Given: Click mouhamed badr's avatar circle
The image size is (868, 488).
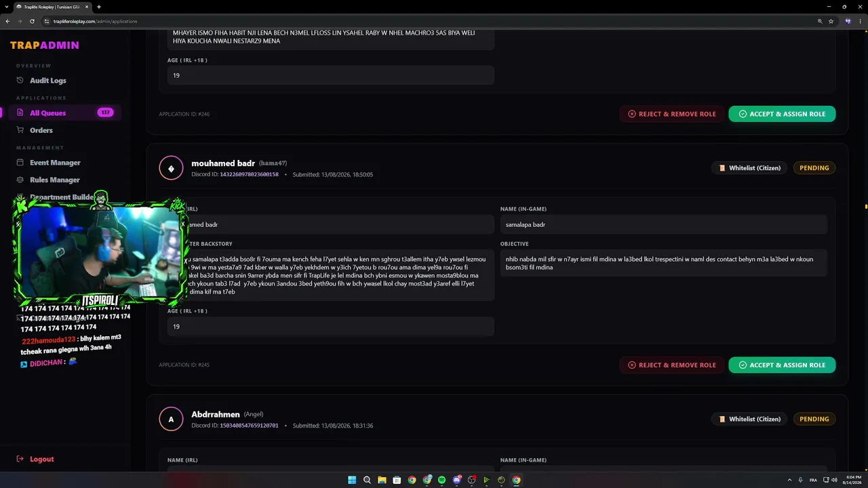Looking at the screenshot, I should coord(171,168).
